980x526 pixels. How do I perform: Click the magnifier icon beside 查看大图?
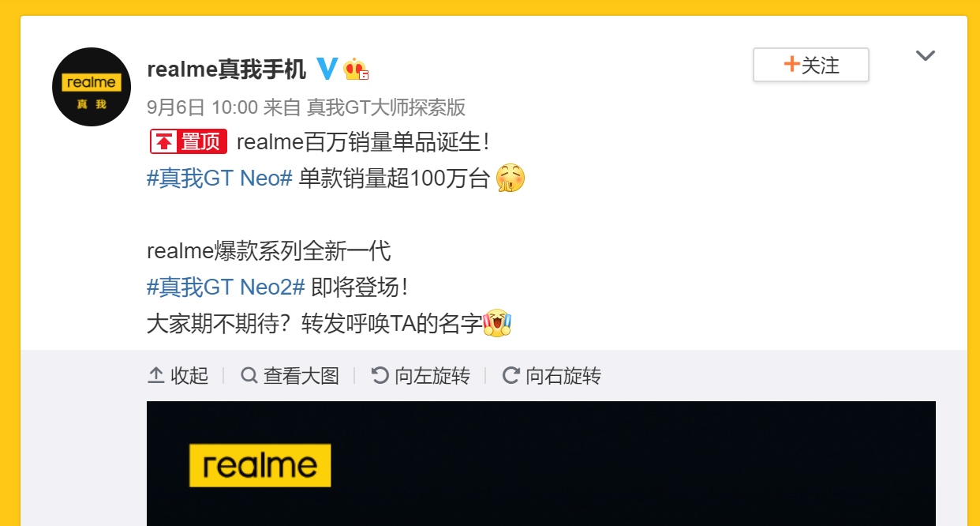tap(249, 375)
